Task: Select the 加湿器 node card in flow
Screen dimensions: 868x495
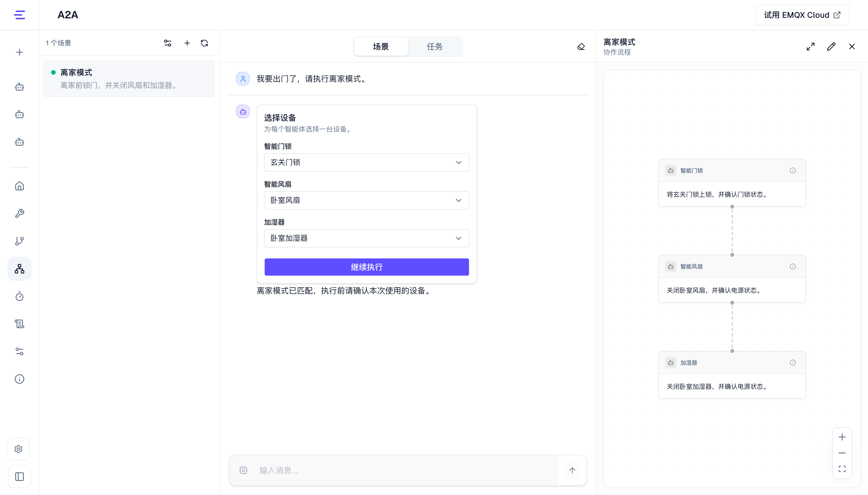Action: [x=732, y=375]
